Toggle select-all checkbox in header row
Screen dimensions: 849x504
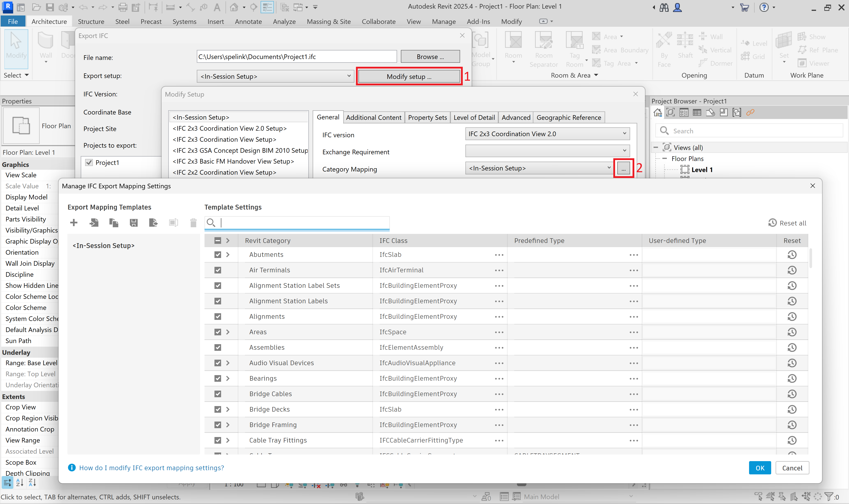pos(218,241)
